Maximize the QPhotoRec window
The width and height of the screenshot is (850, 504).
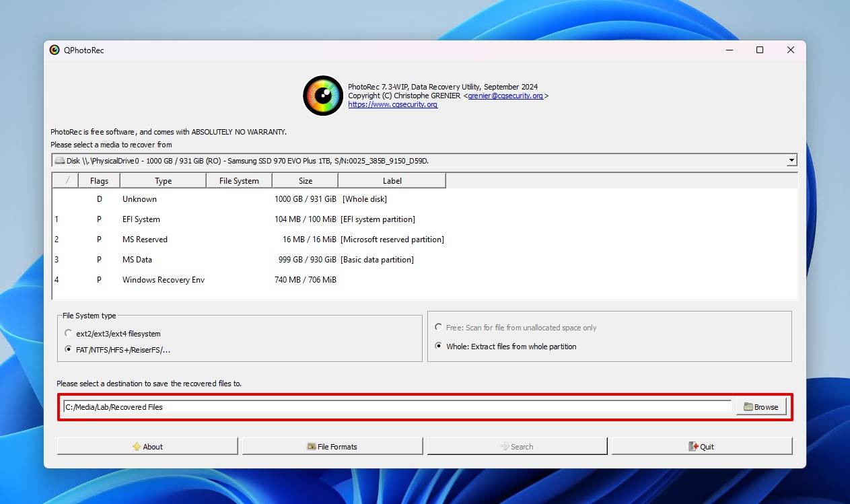(x=760, y=50)
